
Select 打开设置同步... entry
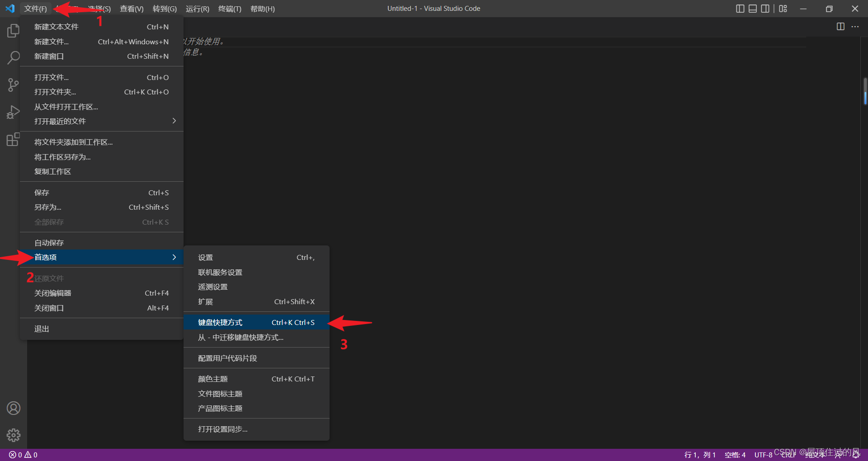256,429
